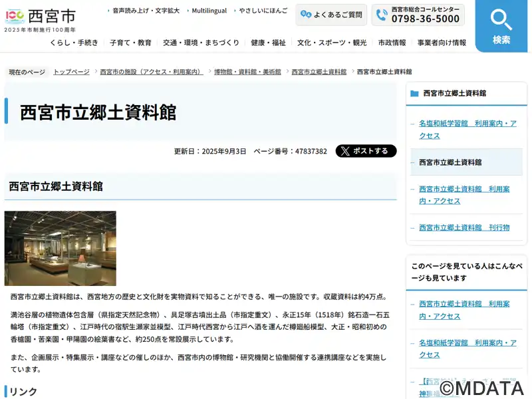Expand the 文化・スポーツ・観光 menu
This screenshot has width=532, height=399.
pos(332,43)
